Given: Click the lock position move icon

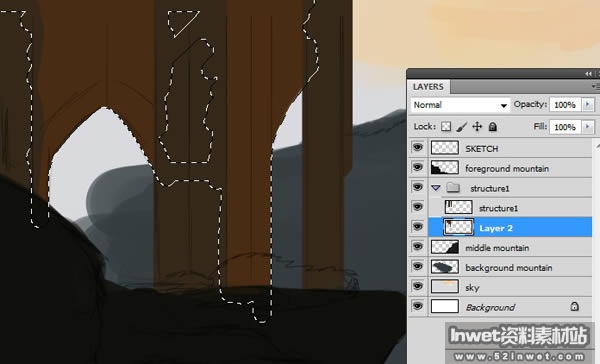Looking at the screenshot, I should [x=477, y=126].
